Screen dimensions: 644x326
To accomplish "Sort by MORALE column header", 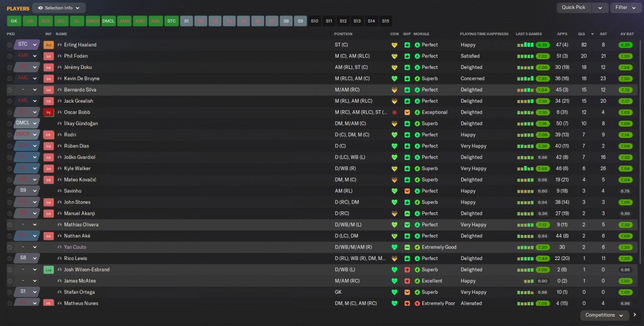I will pos(422,34).
